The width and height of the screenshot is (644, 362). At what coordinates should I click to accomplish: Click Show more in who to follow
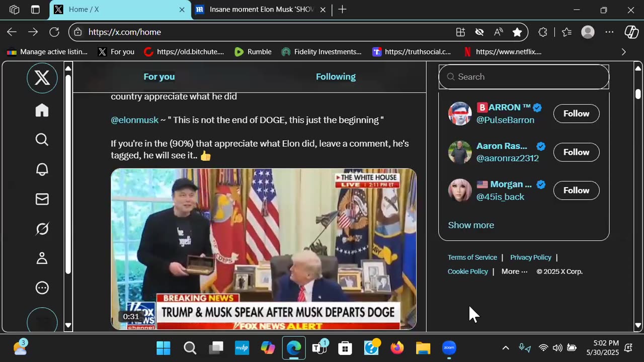pos(471,225)
